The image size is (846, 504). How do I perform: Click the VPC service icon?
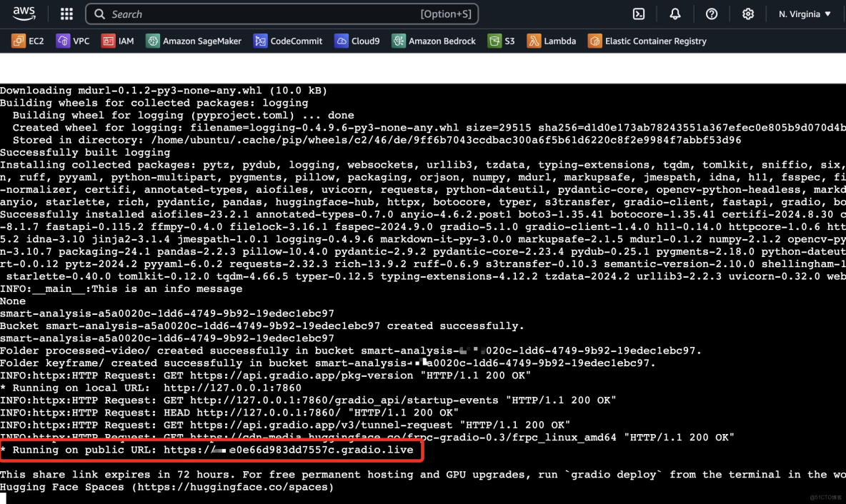[63, 41]
